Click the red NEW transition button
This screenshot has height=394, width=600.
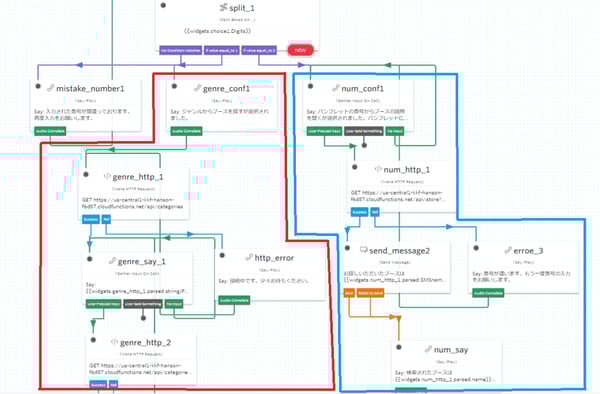coord(300,50)
